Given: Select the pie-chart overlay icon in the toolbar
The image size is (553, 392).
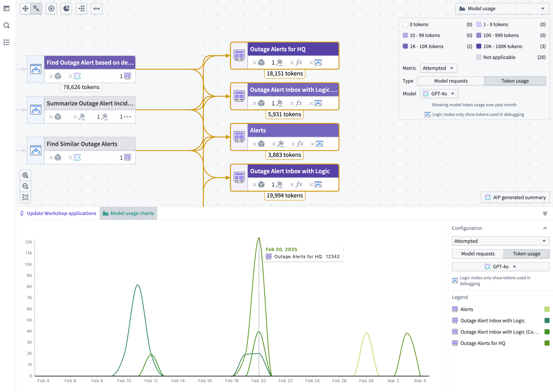Looking at the screenshot, I should (66, 8).
